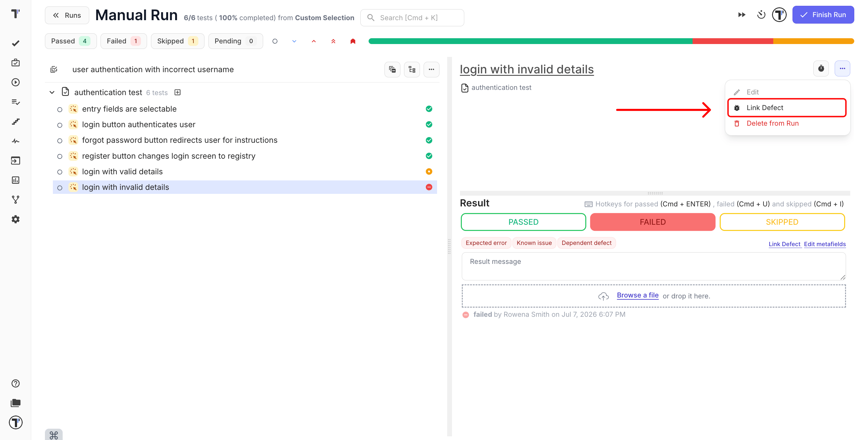868x440 pixels.
Task: Open the pulse activity icon in sidebar
Action: [16, 141]
